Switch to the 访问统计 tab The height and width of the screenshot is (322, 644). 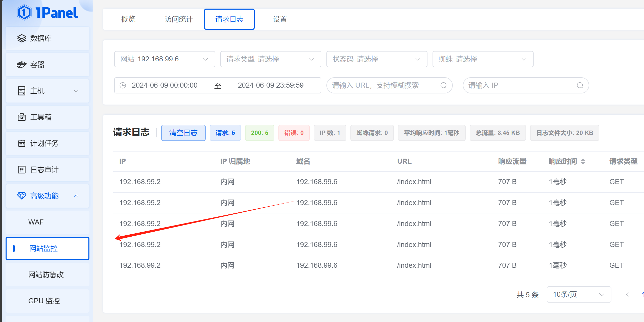coord(179,19)
